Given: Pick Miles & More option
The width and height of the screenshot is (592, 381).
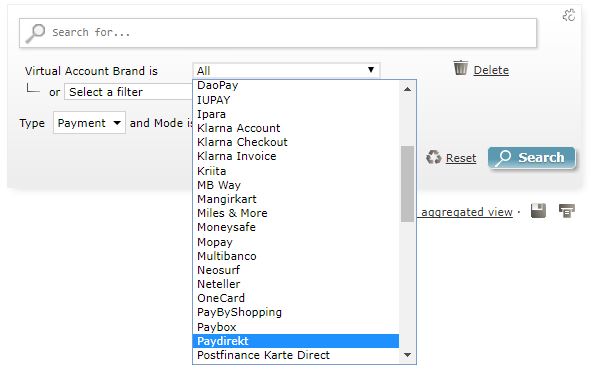Looking at the screenshot, I should [296, 213].
